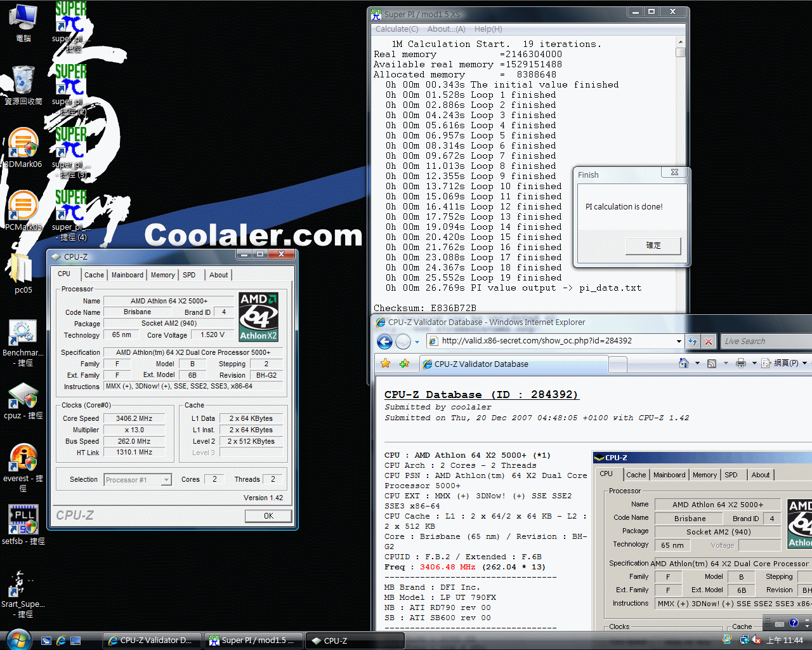
Task: Open Calculate menu in Super PI
Action: click(x=396, y=29)
